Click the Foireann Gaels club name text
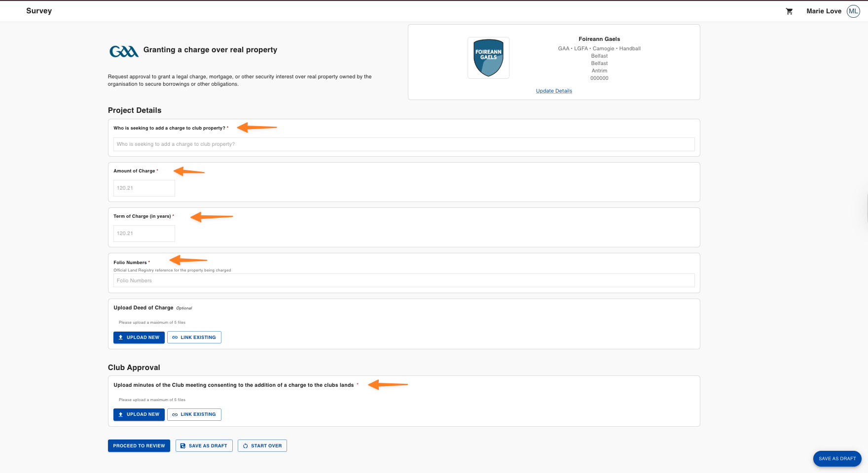The width and height of the screenshot is (868, 473). (x=599, y=39)
